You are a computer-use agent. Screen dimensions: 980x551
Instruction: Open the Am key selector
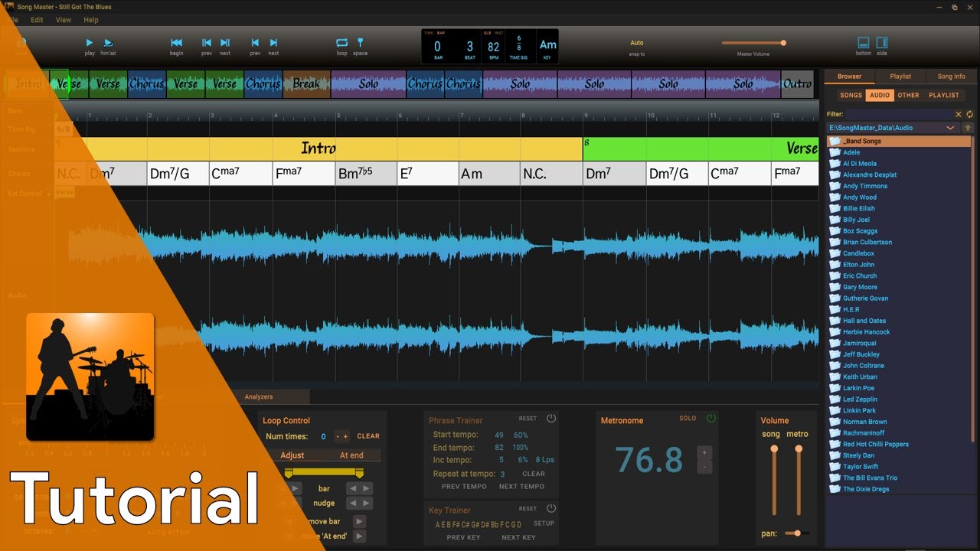[x=548, y=44]
